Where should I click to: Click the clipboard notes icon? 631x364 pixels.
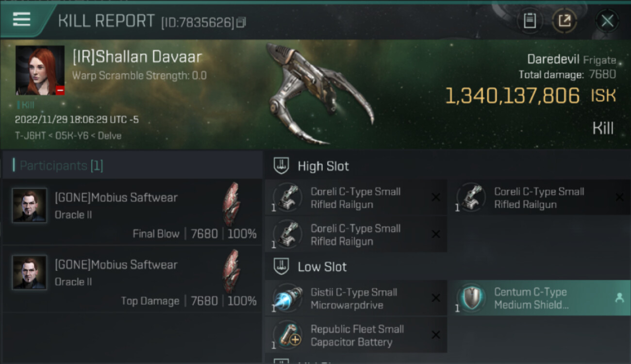click(530, 21)
